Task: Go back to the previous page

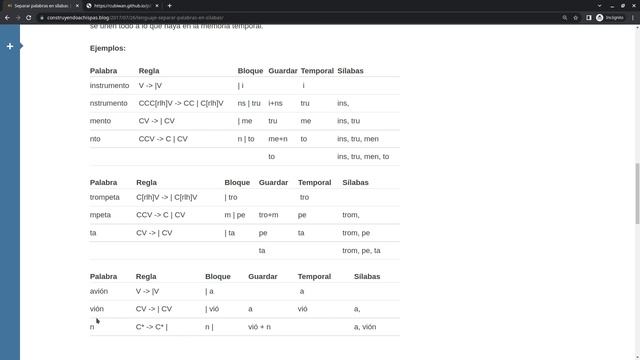Action: point(7,18)
